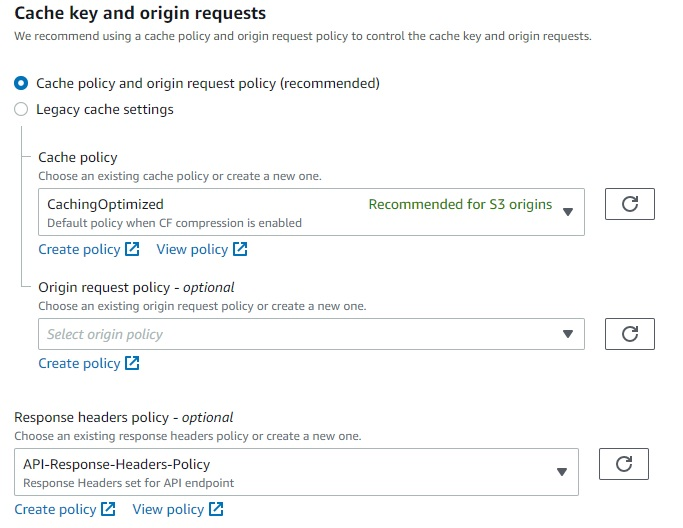Click external-link icon beside response headers View policy
This screenshot has width=683, height=528.
216,509
